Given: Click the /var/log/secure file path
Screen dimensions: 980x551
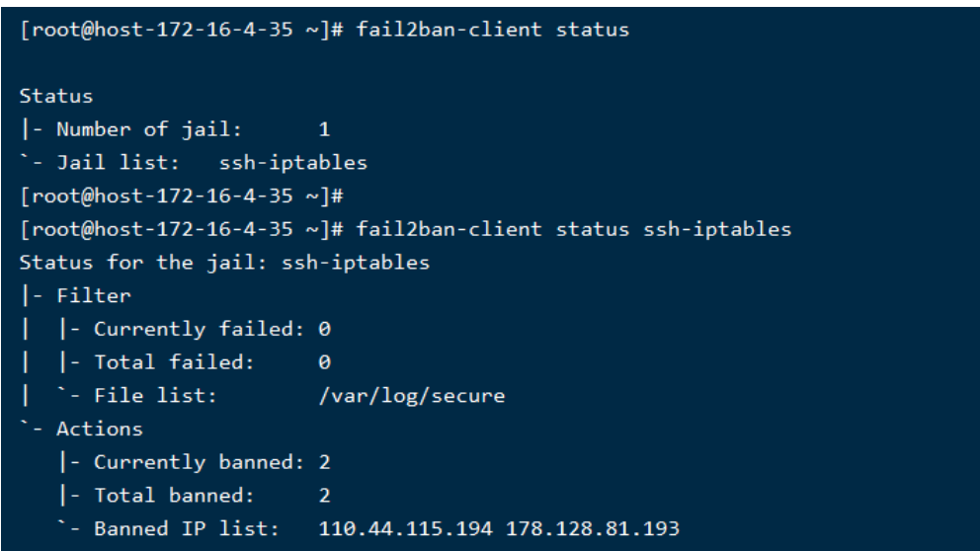Looking at the screenshot, I should pyautogui.click(x=412, y=396).
